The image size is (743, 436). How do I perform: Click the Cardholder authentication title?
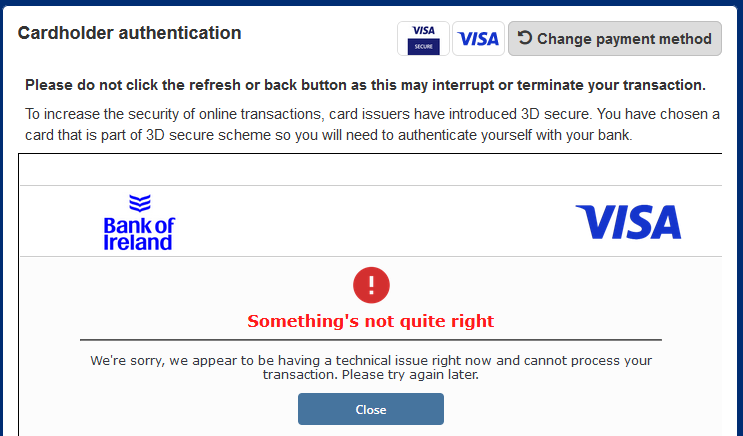[130, 33]
